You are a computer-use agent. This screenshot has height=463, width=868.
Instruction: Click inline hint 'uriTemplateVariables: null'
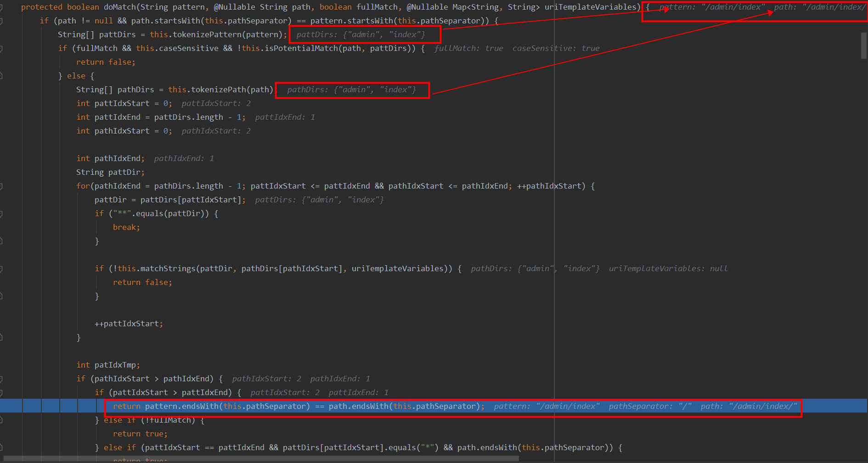[668, 269]
